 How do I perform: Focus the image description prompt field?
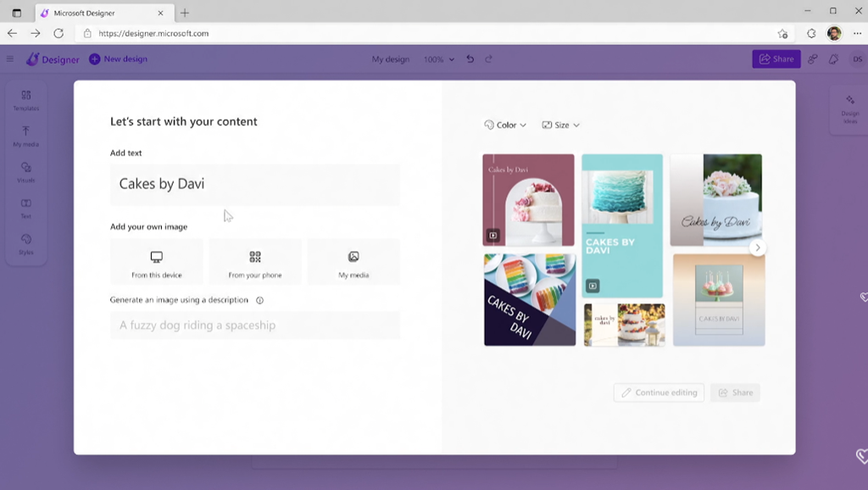(x=254, y=325)
